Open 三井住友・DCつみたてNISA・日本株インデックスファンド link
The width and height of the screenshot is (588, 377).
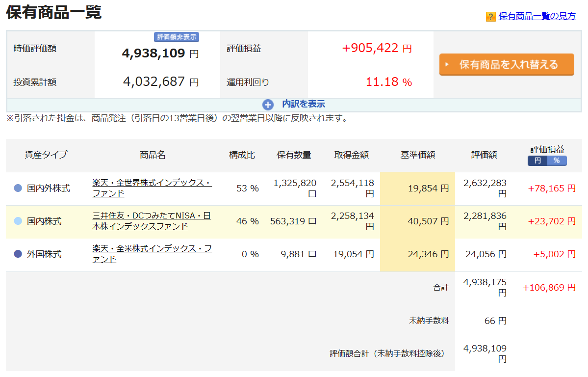[x=152, y=221]
